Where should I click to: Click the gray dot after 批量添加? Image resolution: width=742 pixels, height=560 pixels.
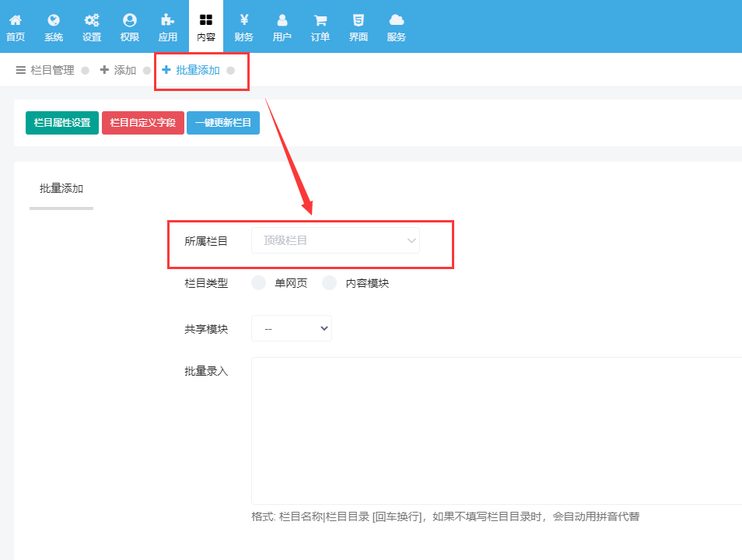(x=230, y=71)
